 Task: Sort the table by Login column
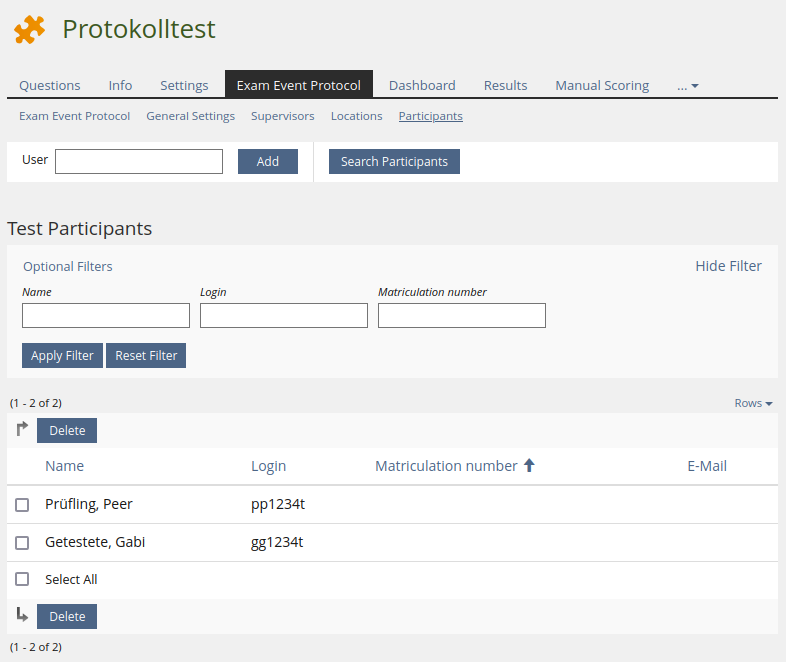[x=268, y=466]
